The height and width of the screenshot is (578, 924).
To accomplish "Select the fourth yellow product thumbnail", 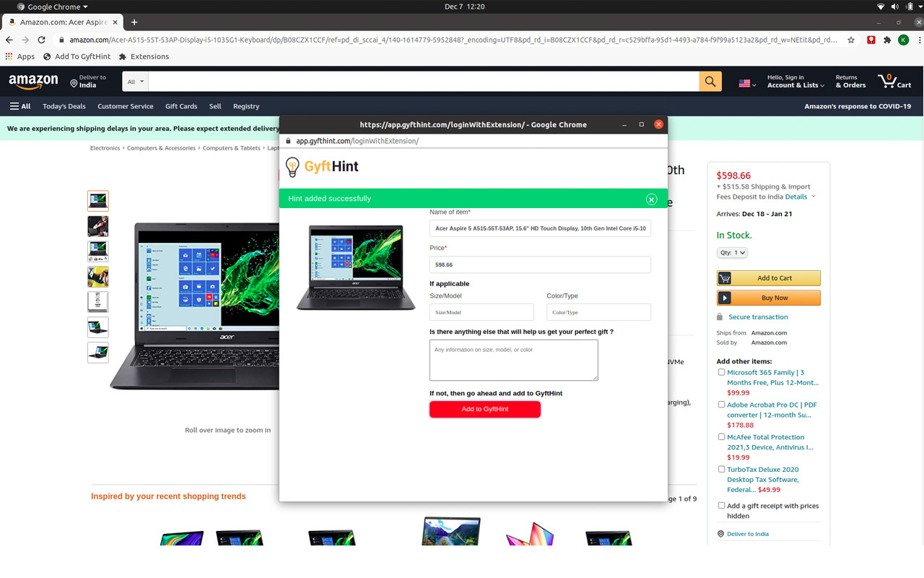I will click(x=98, y=277).
